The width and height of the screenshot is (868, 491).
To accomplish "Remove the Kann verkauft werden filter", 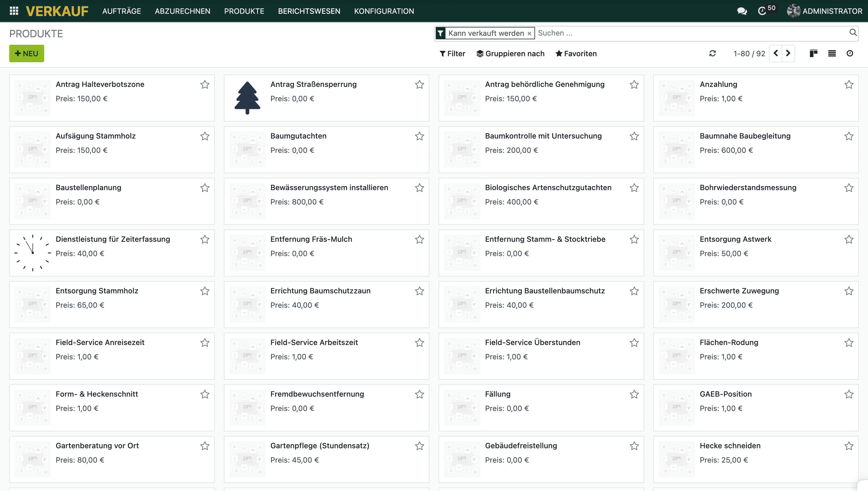I will tap(530, 33).
